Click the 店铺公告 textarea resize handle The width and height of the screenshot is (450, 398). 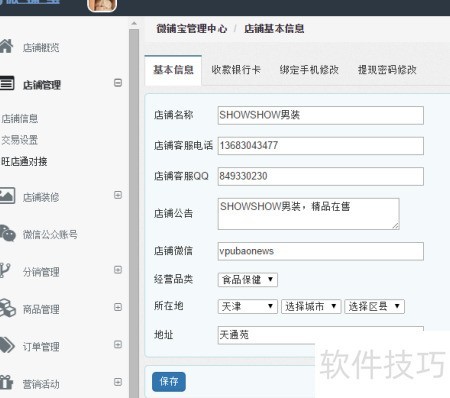click(395, 226)
